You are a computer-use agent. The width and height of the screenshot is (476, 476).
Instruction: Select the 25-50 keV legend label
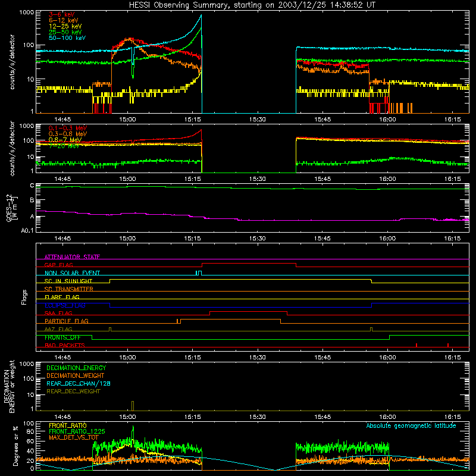(65, 32)
